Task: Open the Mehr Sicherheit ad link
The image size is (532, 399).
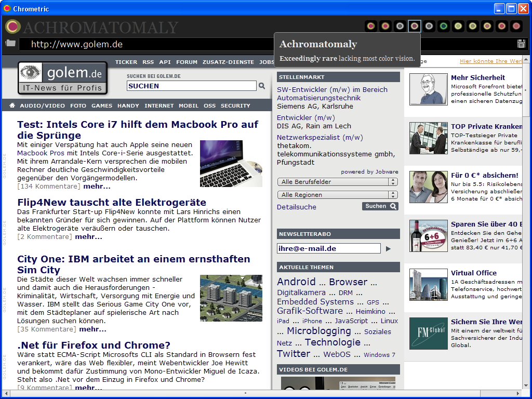Action: pyautogui.click(x=478, y=78)
